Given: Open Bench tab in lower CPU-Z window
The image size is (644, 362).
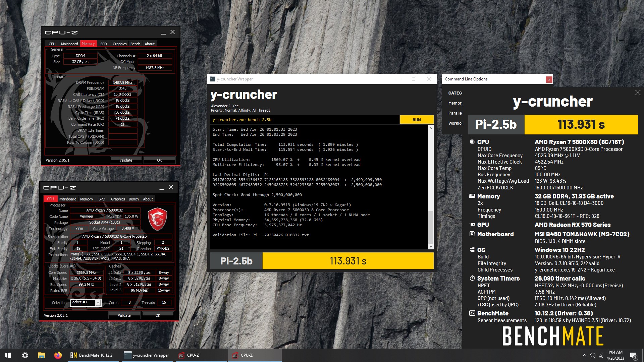Looking at the screenshot, I should 134,199.
